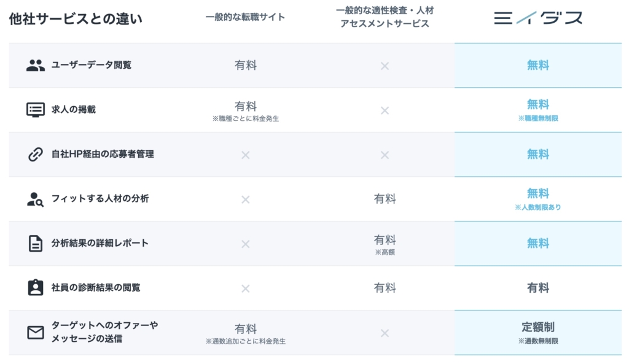Viewport: 629px width, 364px height.
Task: Click ※職種ごとに料金発生 under 転職サイト 有料
Action: click(246, 118)
